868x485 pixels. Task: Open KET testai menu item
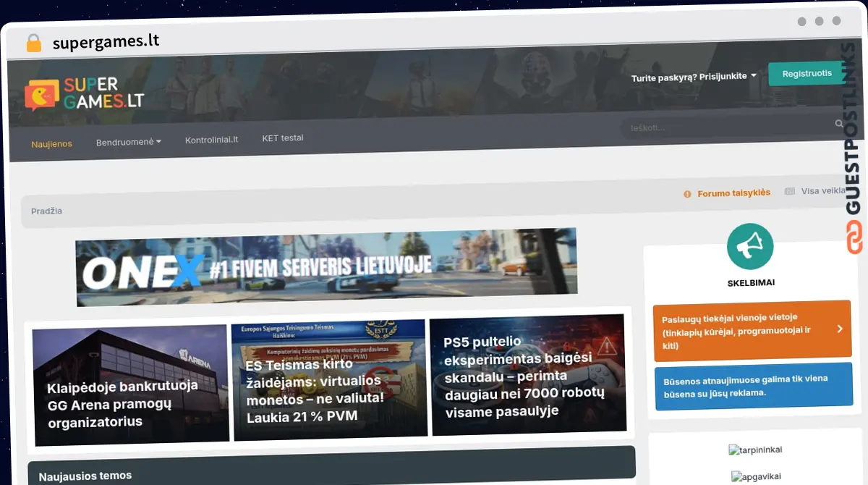[x=283, y=138]
